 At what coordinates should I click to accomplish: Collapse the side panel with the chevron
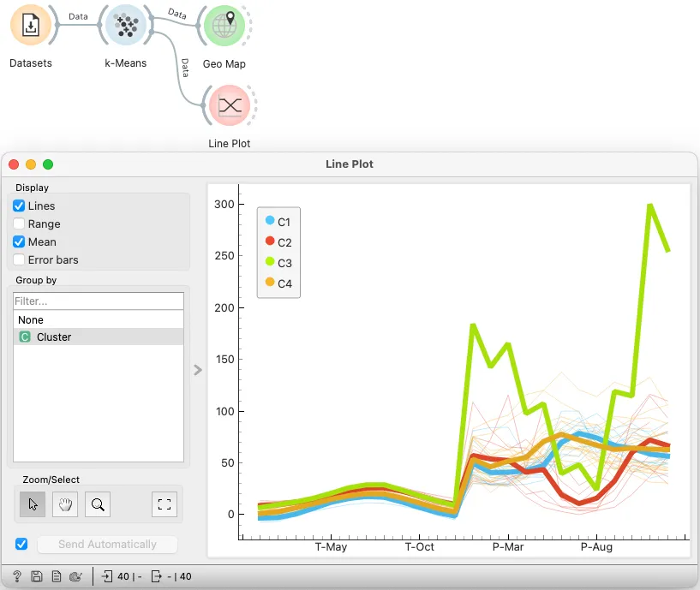(x=198, y=370)
